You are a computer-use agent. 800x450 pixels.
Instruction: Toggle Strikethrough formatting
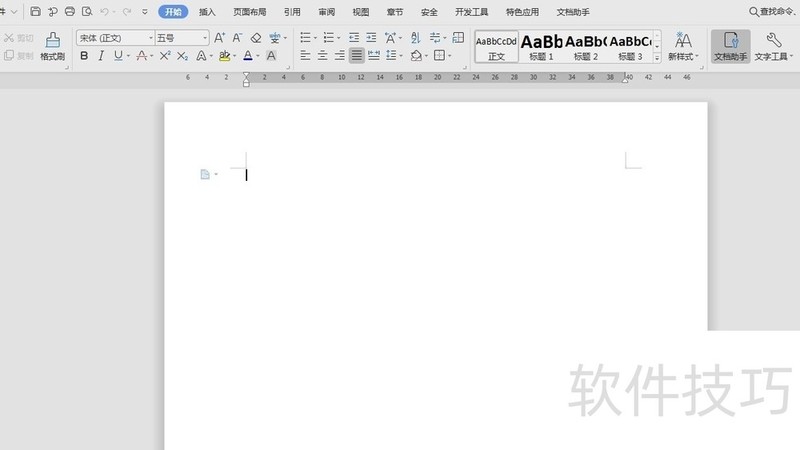point(142,56)
